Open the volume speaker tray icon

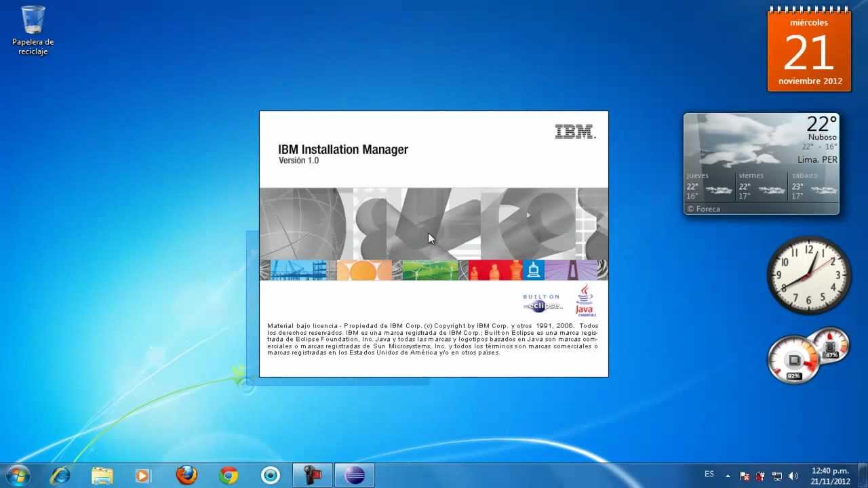[793, 476]
